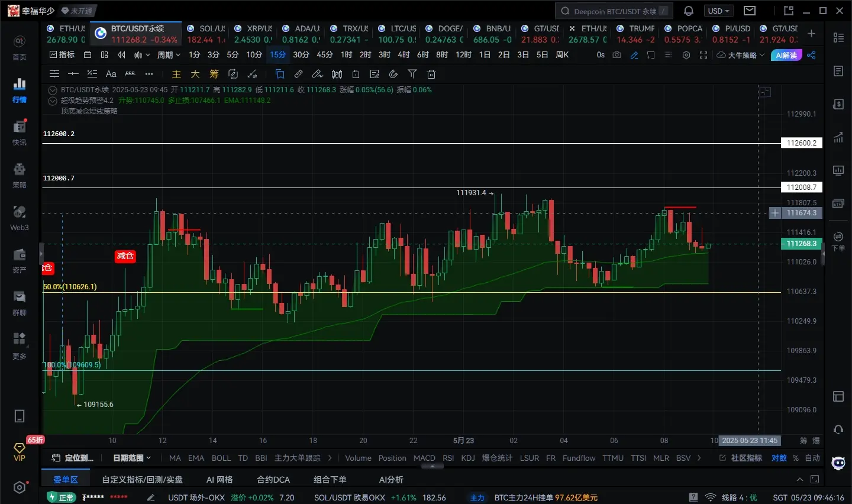Viewport: 852px width, 504px height.
Task: Share the chart using the share icon
Action: (x=811, y=55)
